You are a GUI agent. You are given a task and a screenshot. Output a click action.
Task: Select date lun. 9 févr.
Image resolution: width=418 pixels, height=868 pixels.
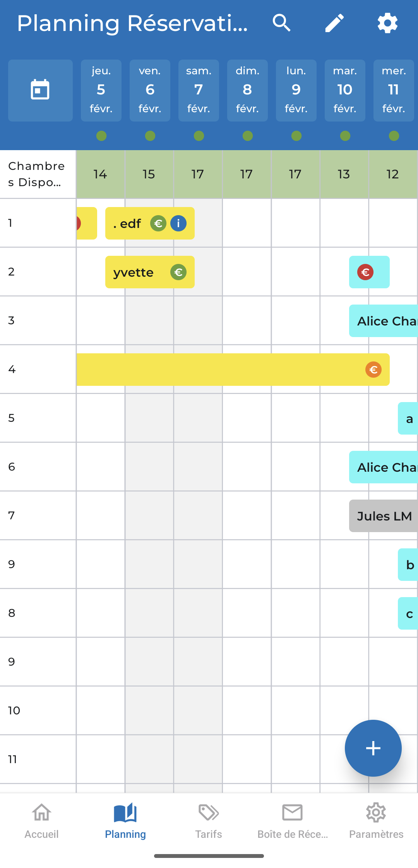[x=296, y=90]
